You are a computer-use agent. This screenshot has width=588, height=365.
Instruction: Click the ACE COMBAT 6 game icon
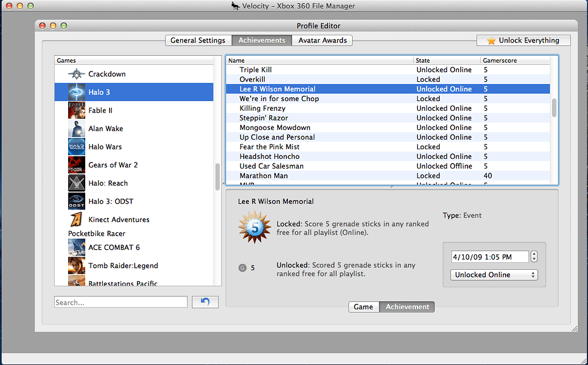76,247
